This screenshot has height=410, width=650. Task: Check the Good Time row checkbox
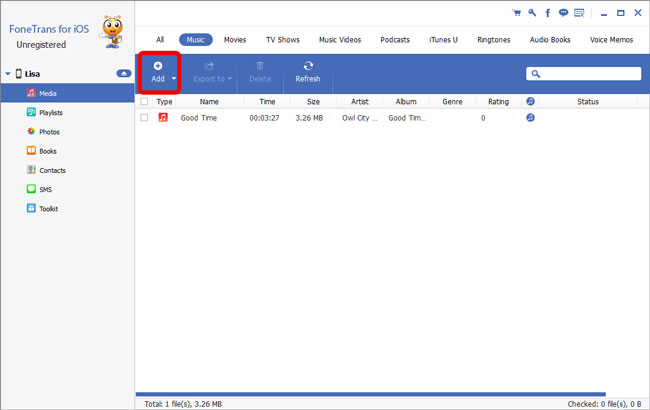click(x=144, y=118)
